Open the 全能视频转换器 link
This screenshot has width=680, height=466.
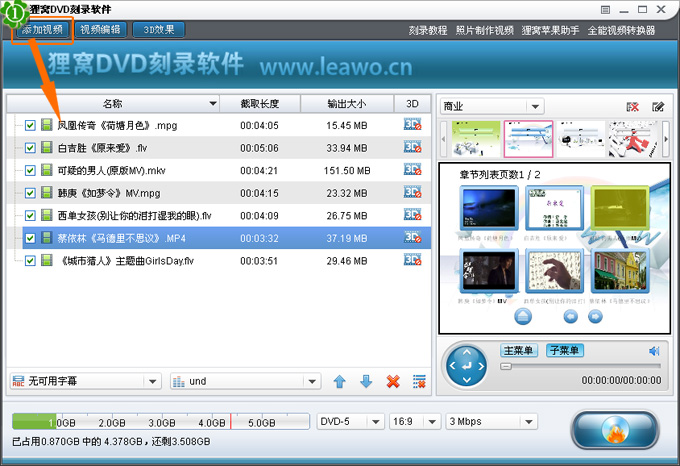point(621,30)
